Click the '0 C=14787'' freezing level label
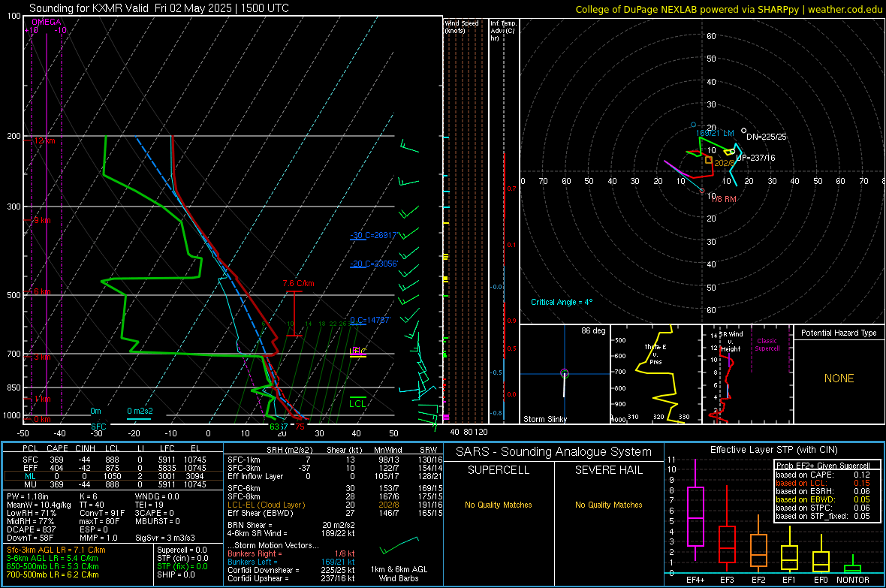Image resolution: width=886 pixels, height=588 pixels. pyautogui.click(x=370, y=320)
